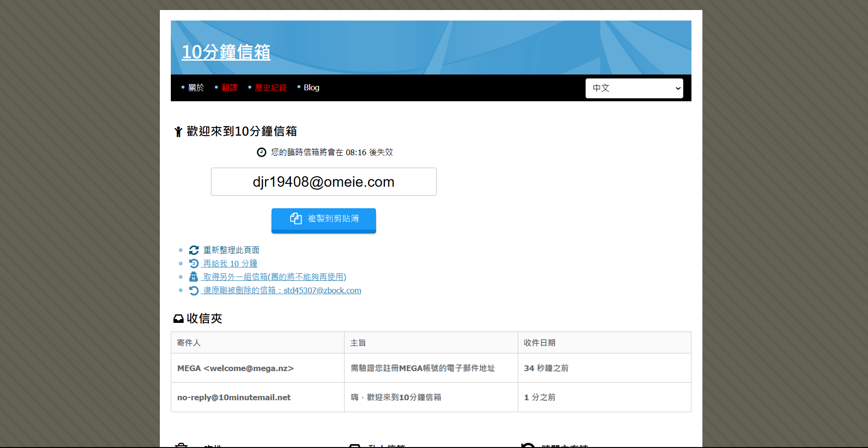The image size is (868, 448).
Task: Open the 翻譯 menu item
Action: (230, 88)
